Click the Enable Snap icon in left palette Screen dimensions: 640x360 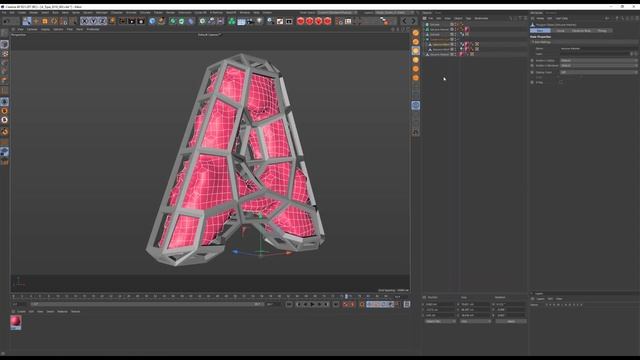(x=4, y=132)
